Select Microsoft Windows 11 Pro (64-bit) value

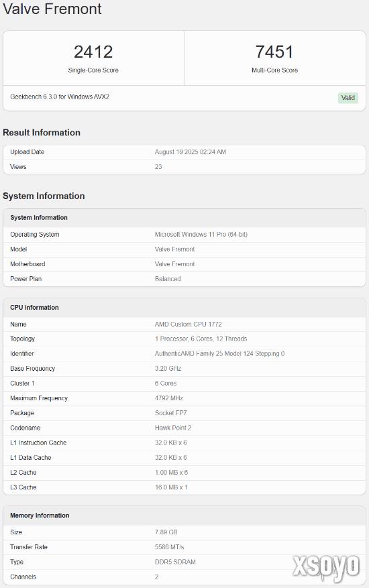[201, 235]
